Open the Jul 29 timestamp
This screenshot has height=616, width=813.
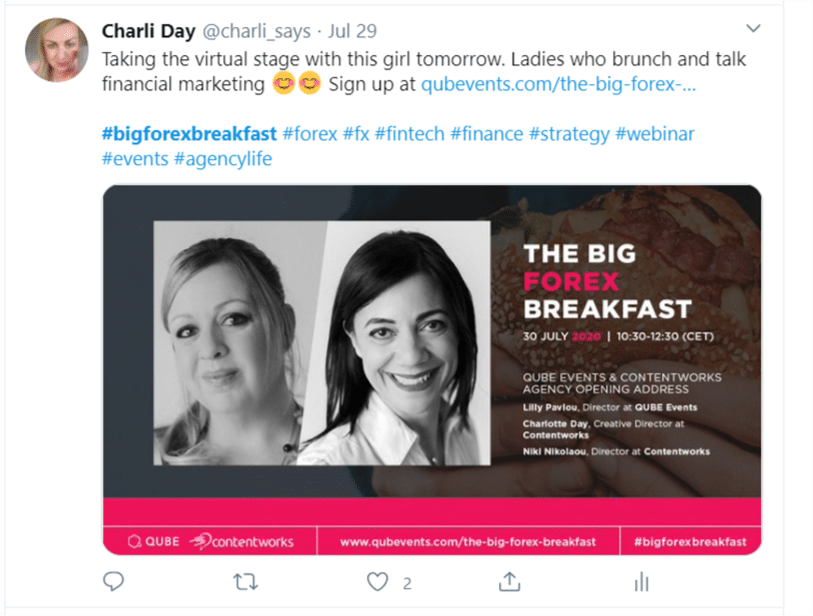[352, 31]
